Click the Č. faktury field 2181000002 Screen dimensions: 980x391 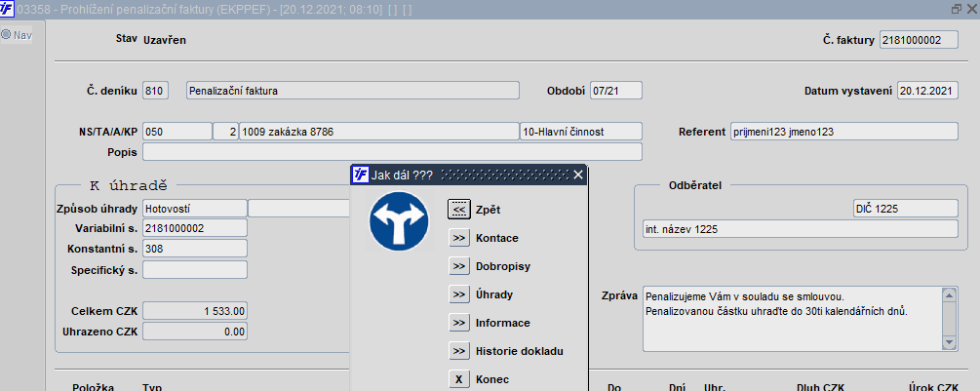coord(919,40)
